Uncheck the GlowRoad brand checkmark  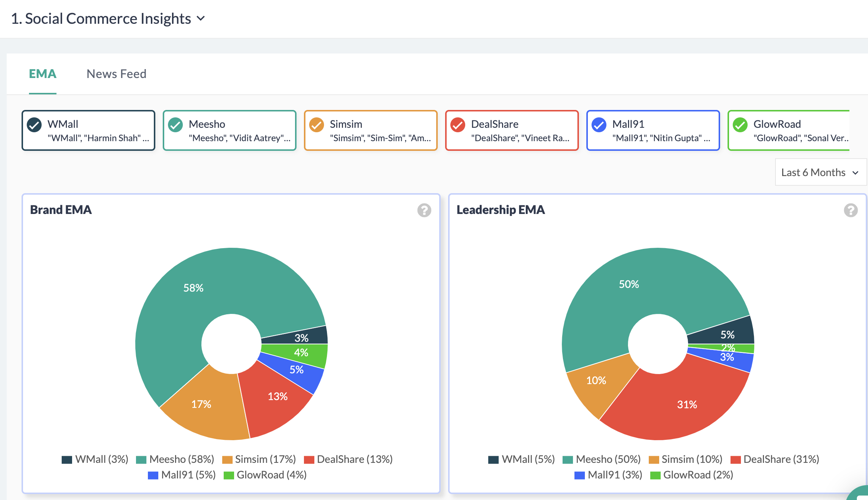pos(740,125)
